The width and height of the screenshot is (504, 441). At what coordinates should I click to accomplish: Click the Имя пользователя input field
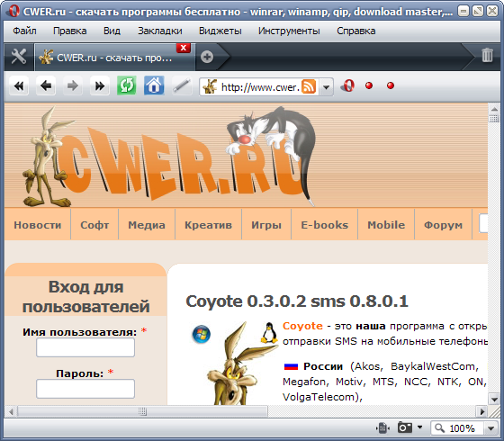[x=85, y=347]
